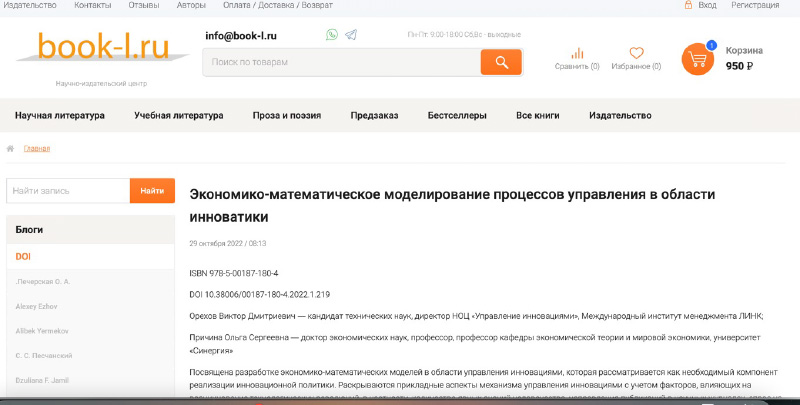Click ISBN 978-5-00187-180-4 text
Screen dimensions: 800x405
click(234, 273)
